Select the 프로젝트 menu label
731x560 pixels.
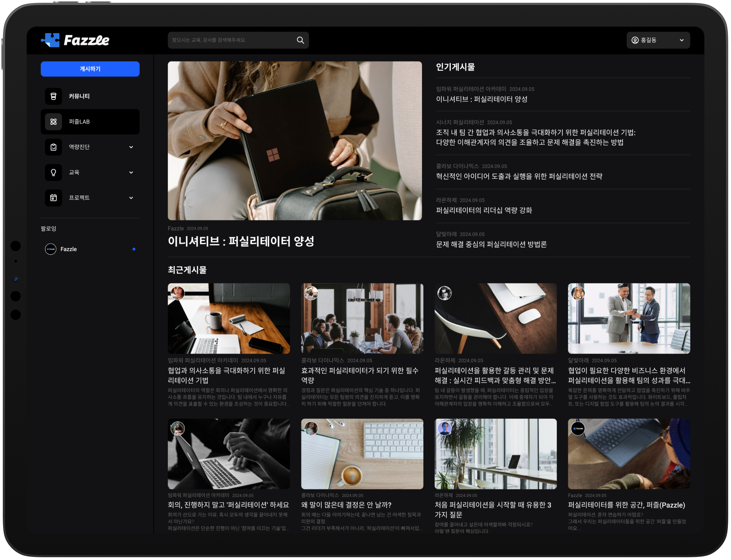(x=79, y=198)
